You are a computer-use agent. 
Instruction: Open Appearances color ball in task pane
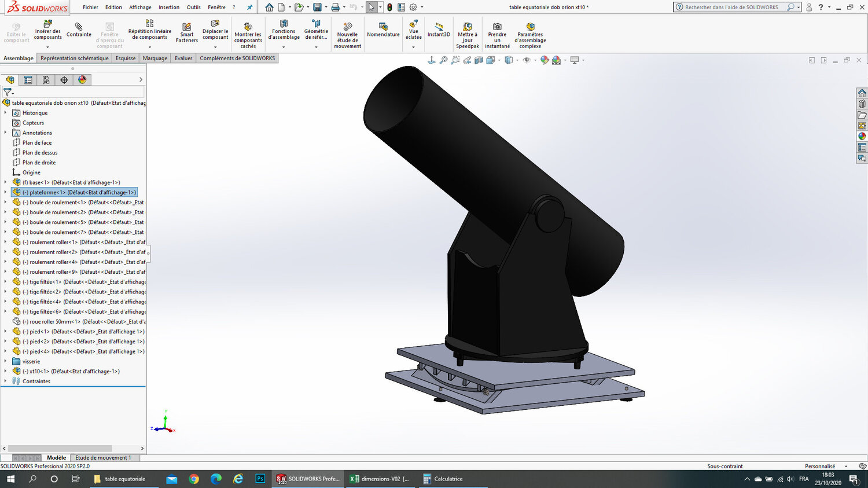pos(862,137)
